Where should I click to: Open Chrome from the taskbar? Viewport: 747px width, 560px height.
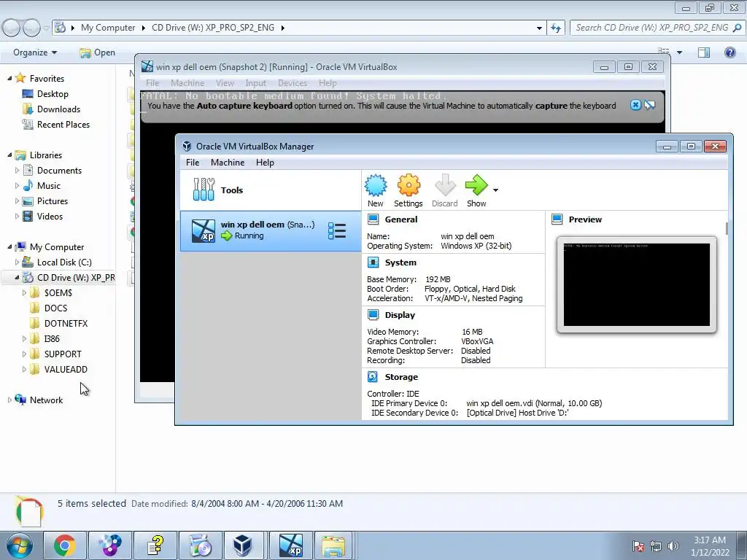[64, 545]
